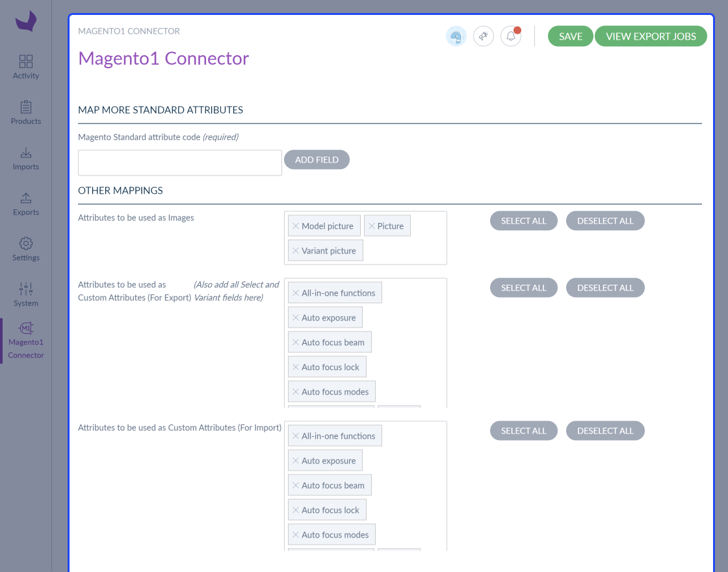The height and width of the screenshot is (572, 728).
Task: Remove Auto focus modes from Import attributes
Action: point(295,535)
